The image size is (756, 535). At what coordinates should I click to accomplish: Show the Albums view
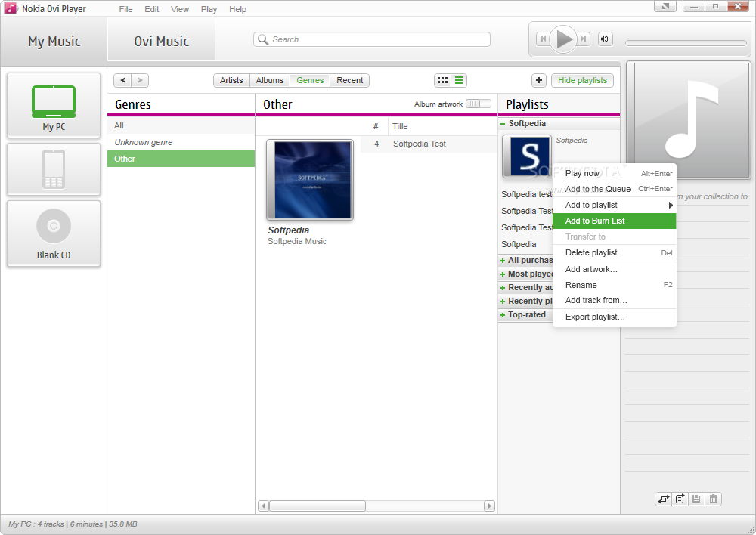(270, 81)
